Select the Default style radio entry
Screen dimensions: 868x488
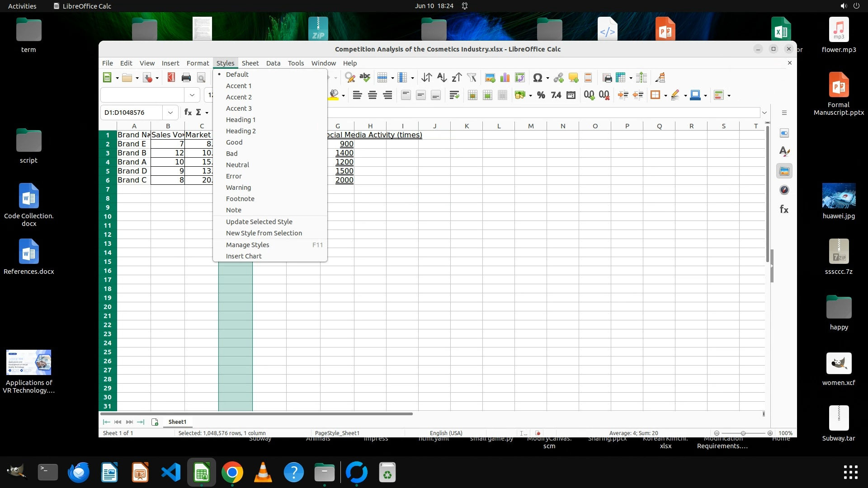[237, 75]
